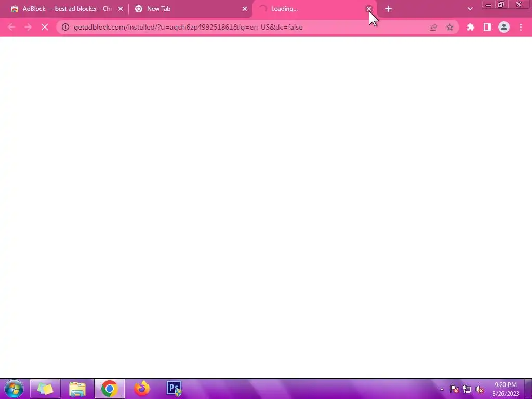The image size is (532, 399).
Task: Open Chrome three-dot menu
Action: coord(521,27)
